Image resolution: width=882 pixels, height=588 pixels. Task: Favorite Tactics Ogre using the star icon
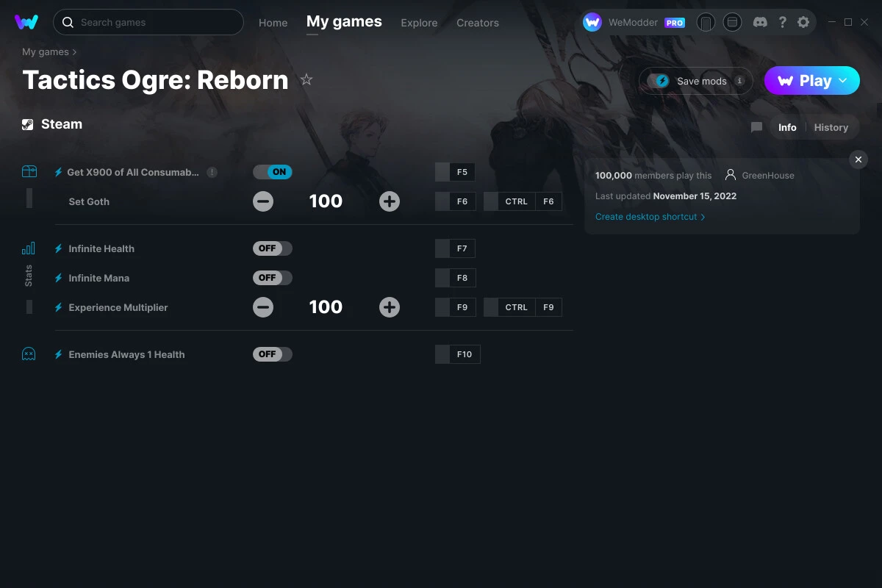pyautogui.click(x=306, y=79)
